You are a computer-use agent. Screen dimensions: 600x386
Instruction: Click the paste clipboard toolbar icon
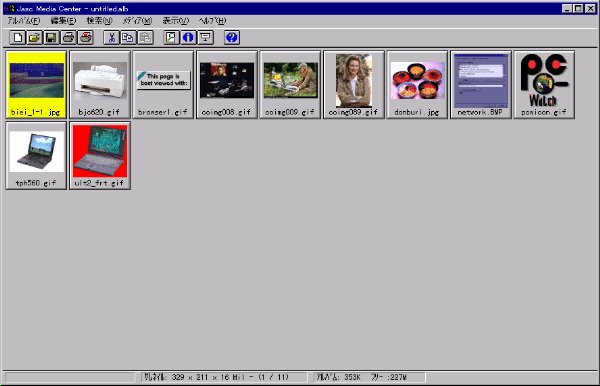145,37
